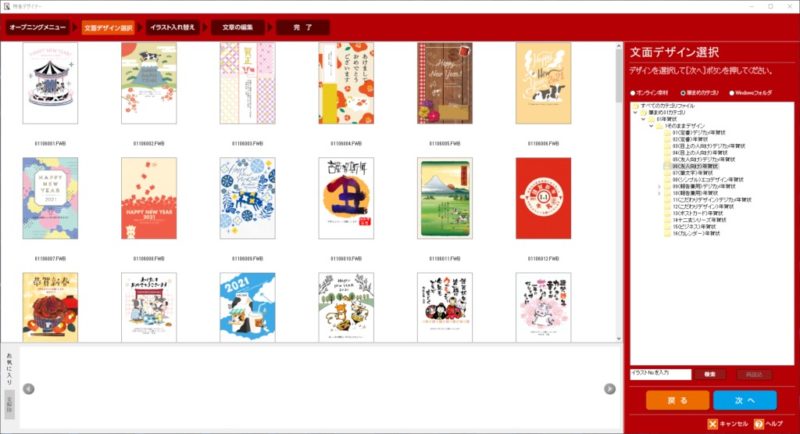Collapse the 01年賀状 tree node
Viewport: 800px width, 434px height.
[x=643, y=119]
